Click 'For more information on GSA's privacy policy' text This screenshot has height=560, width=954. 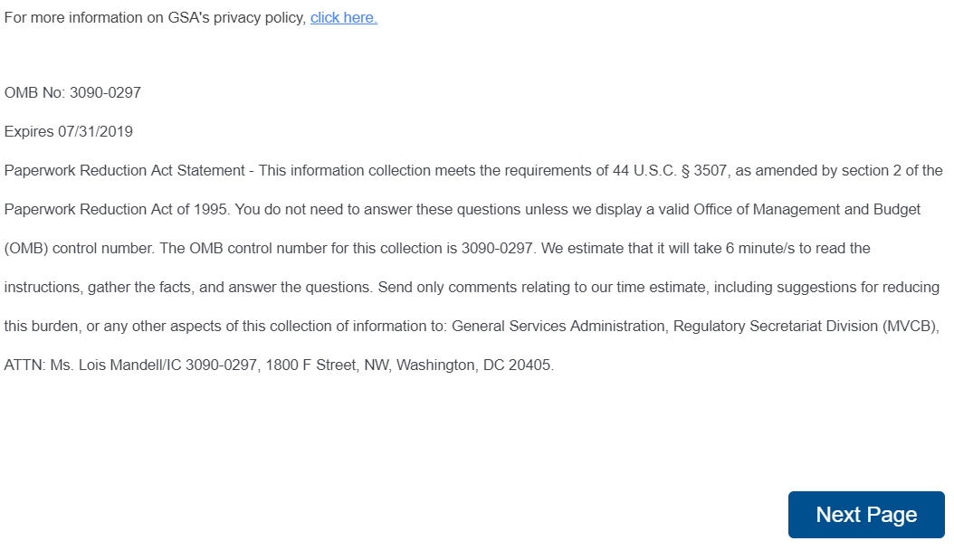[x=154, y=18]
